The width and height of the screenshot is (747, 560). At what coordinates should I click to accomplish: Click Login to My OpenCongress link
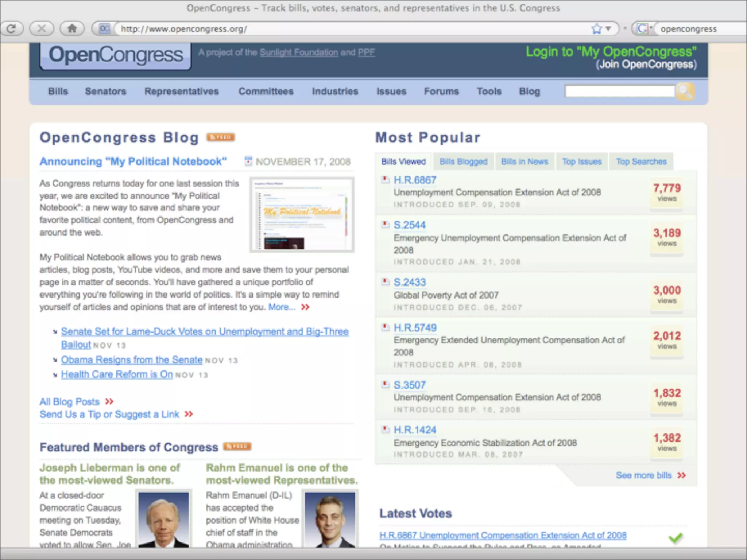(x=611, y=51)
